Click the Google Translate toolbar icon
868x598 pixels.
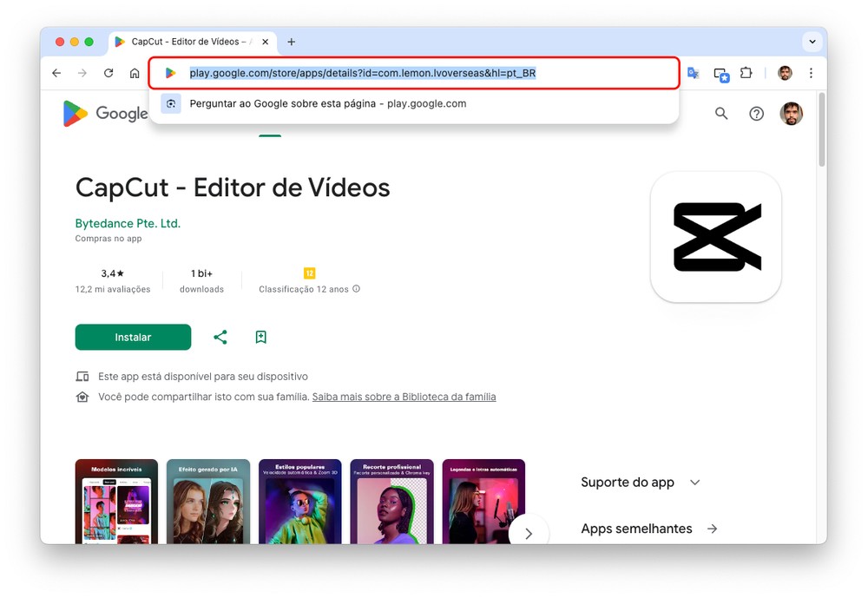pyautogui.click(x=693, y=73)
